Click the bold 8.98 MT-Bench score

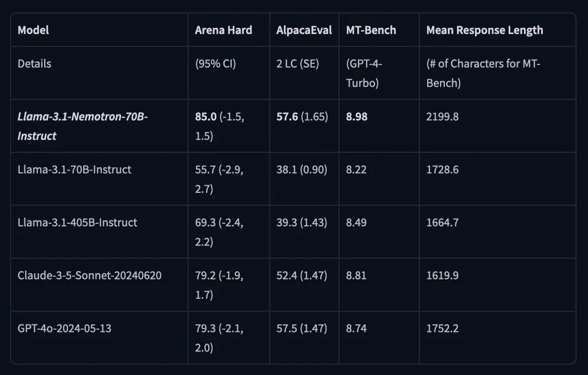pos(357,117)
